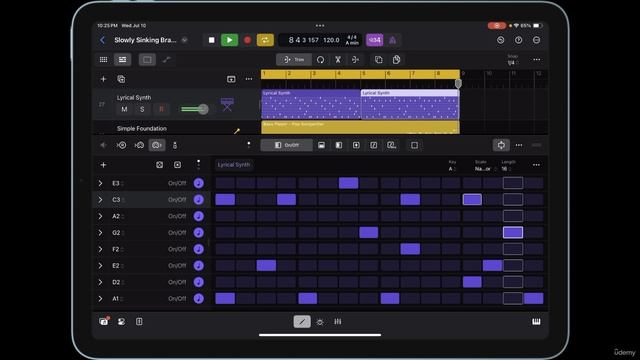Toggle the metronome icon
Image resolution: width=640 pixels, height=360 pixels.
(393, 40)
